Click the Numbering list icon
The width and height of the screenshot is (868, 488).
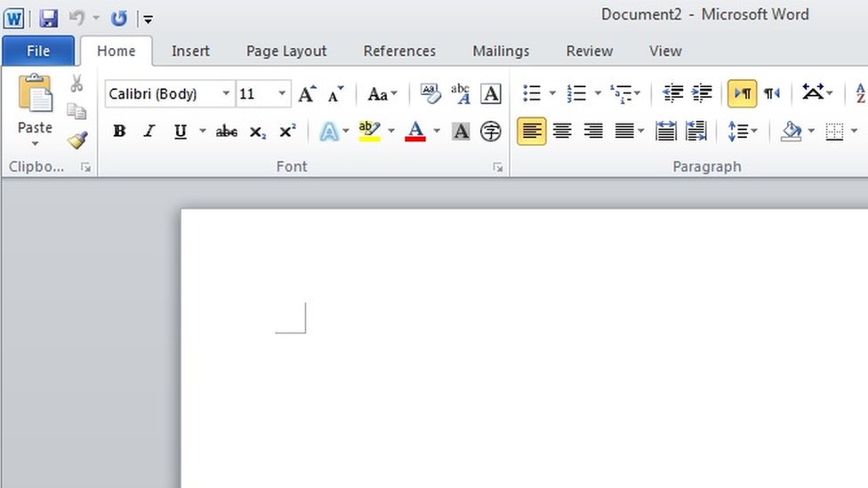(x=576, y=93)
